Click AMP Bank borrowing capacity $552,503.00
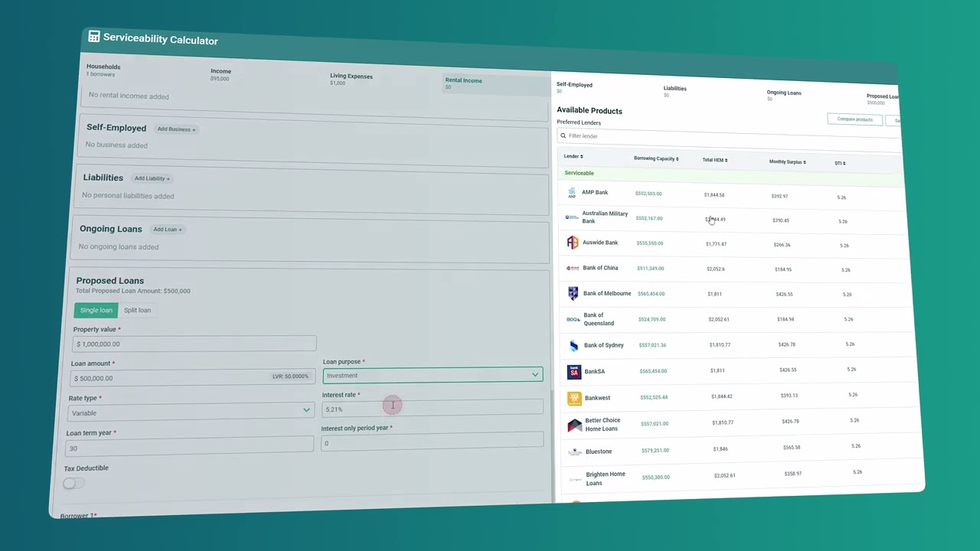The height and width of the screenshot is (551, 980). coord(648,194)
